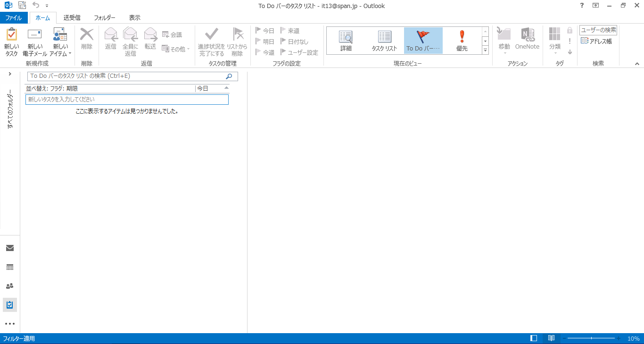This screenshot has width=644, height=344.
Task: Set follow-up flag to 来週
Action: pos(290,31)
